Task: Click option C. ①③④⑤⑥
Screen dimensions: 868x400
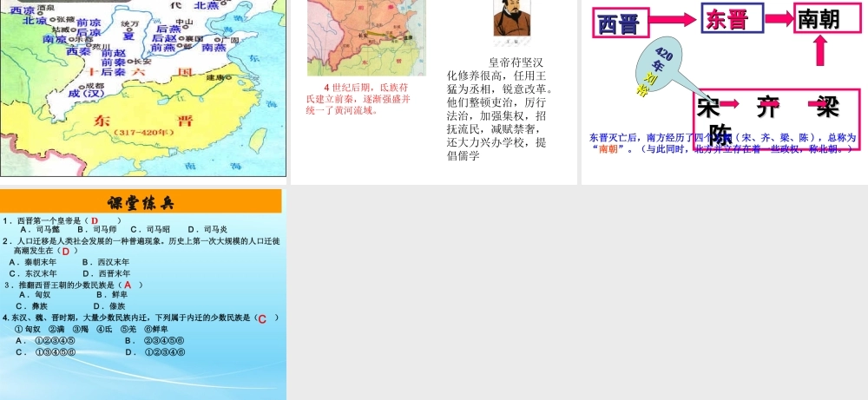Action: (46, 352)
